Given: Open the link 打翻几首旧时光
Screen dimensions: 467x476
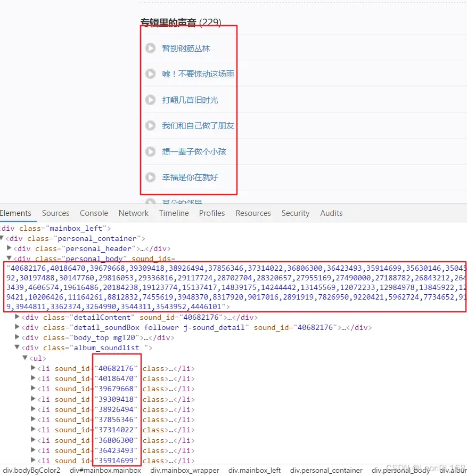Looking at the screenshot, I should tap(190, 100).
